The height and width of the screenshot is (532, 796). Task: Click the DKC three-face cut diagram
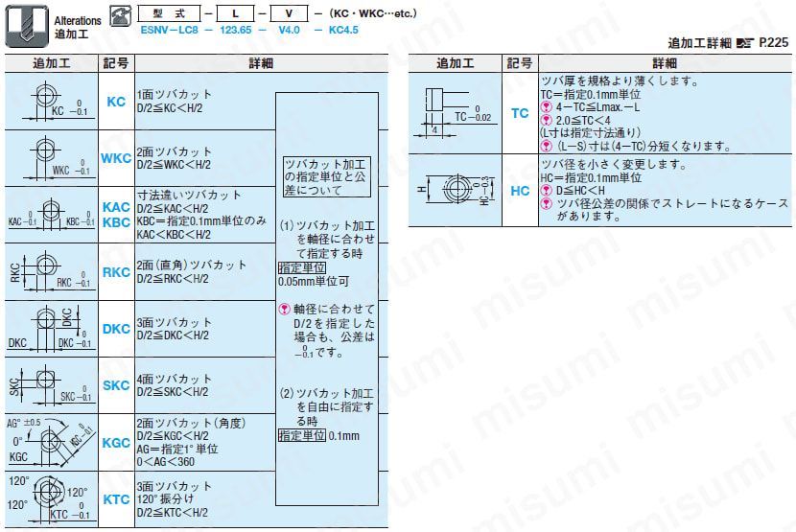point(52,329)
